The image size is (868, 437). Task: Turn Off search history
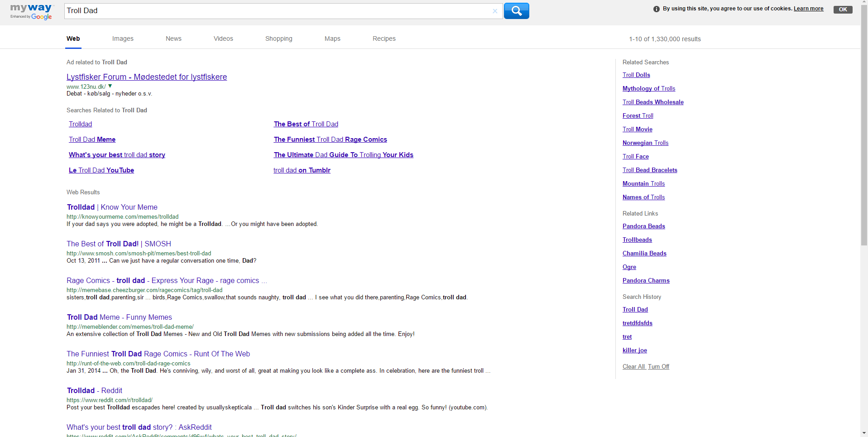click(658, 366)
